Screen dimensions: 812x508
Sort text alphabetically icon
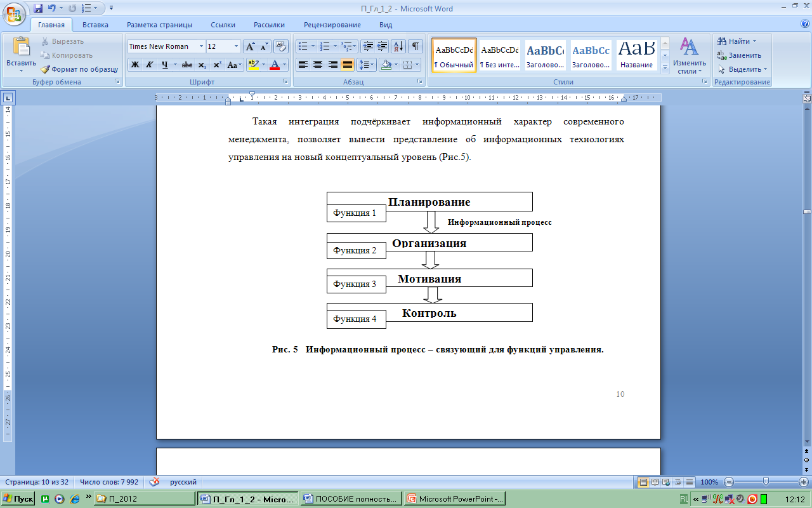pos(398,46)
